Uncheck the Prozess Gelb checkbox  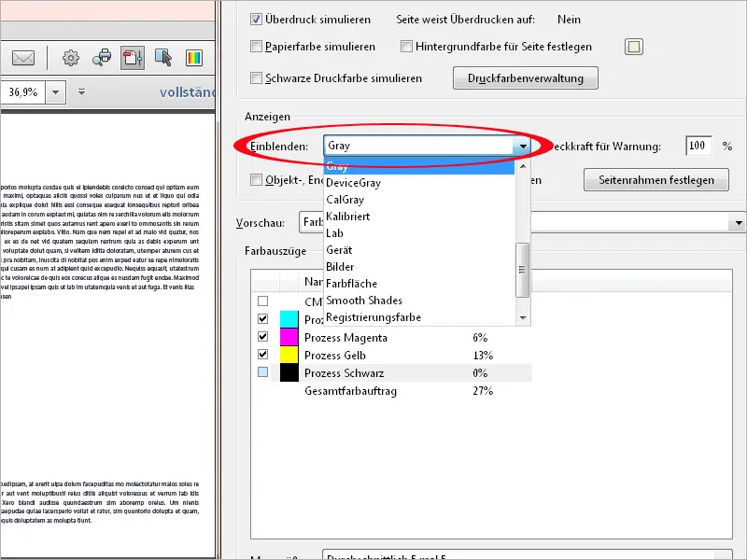262,355
